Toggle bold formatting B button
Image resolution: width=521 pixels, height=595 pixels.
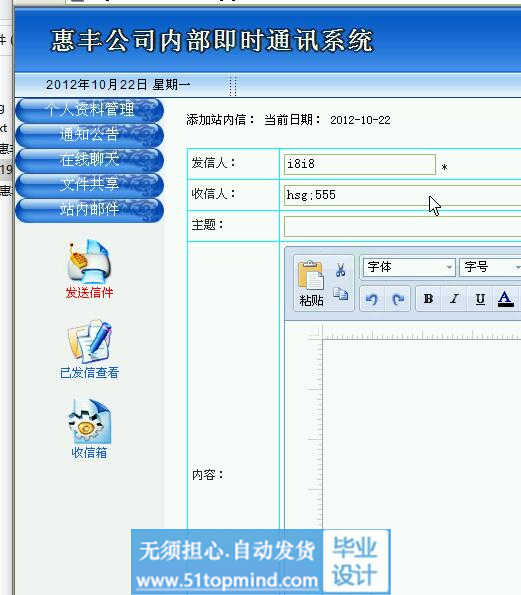tap(429, 299)
